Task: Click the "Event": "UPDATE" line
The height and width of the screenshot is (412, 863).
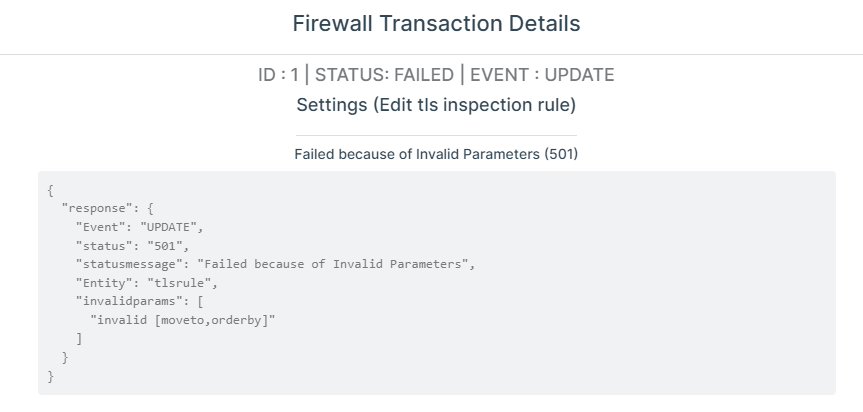Action: click(x=140, y=227)
